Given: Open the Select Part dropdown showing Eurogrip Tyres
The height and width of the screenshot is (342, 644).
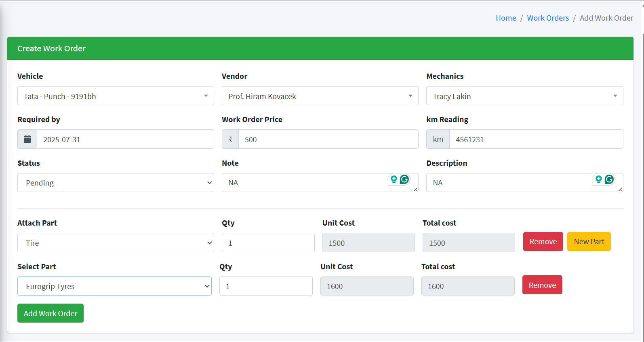Looking at the screenshot, I should pos(114,286).
